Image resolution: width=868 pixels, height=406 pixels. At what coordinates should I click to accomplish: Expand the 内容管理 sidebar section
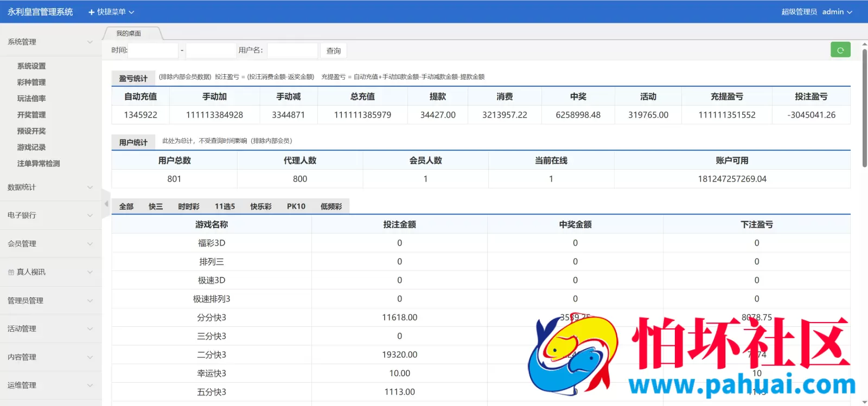tap(50, 357)
